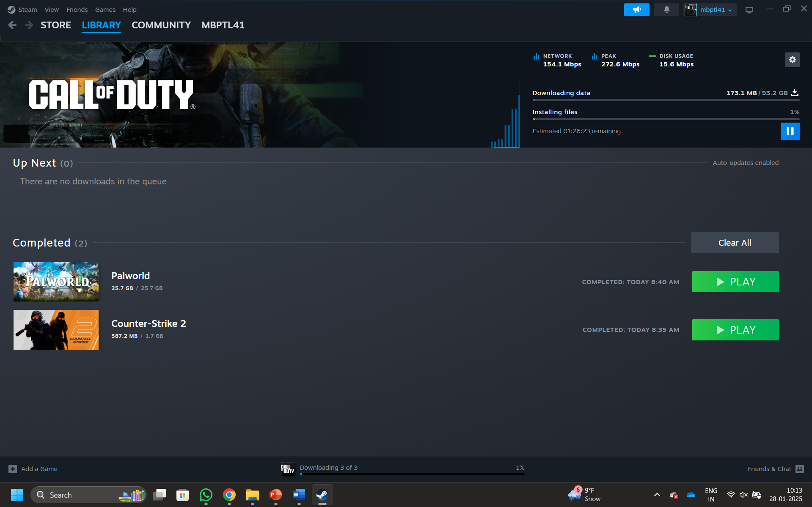This screenshot has height=507, width=812.
Task: Click the Add a Game link
Action: pos(39,469)
